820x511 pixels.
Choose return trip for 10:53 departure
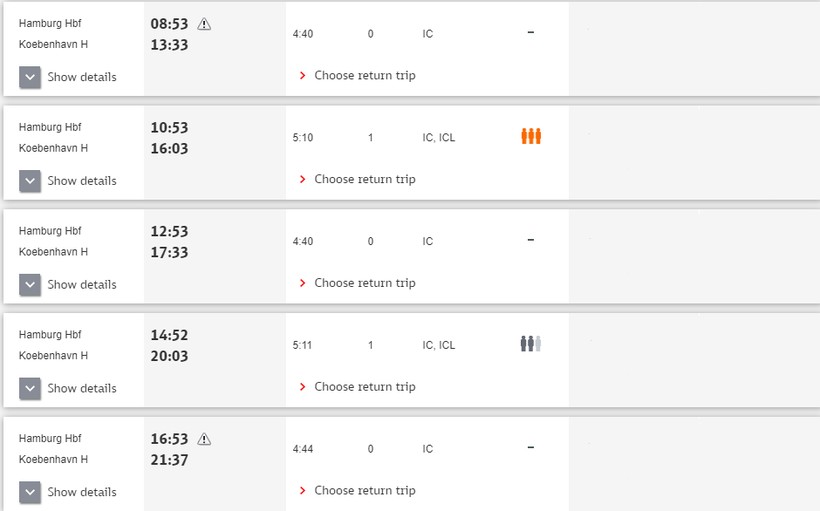pyautogui.click(x=364, y=179)
